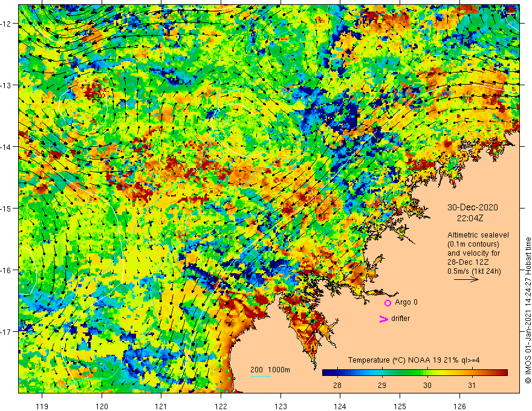The width and height of the screenshot is (532, 411).
Task: Click the colorbar tick label 30
Action: 427,385
